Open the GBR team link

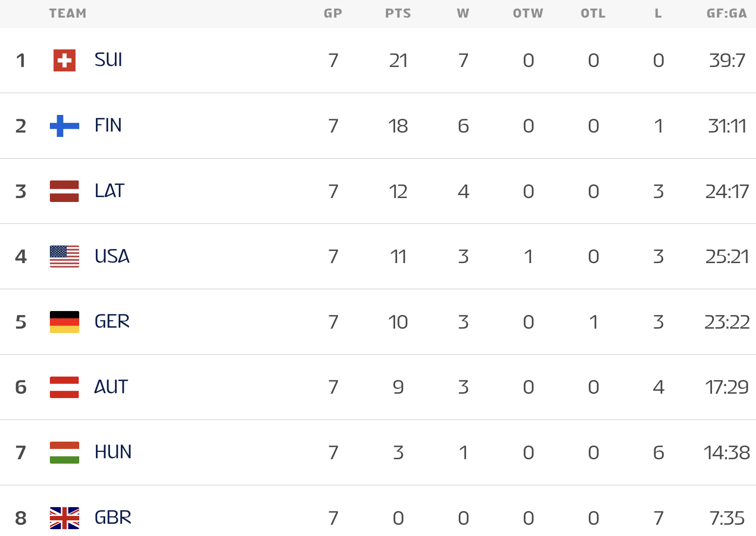pos(113,517)
